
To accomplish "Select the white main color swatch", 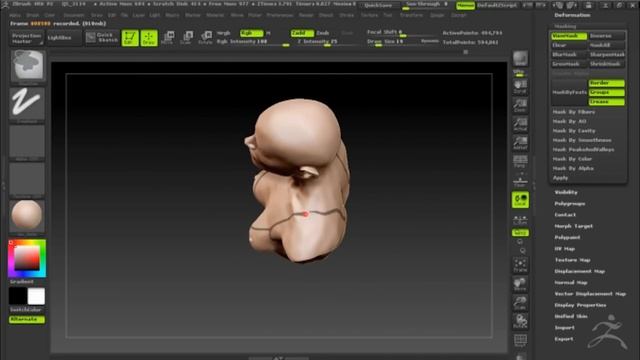I will point(36,296).
